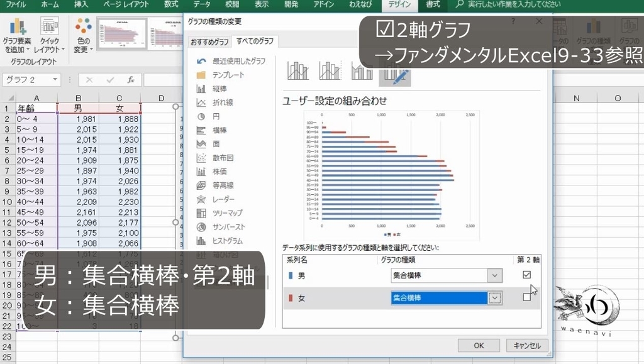Confirm dialog with OK button
This screenshot has width=644, height=364.
click(x=479, y=346)
